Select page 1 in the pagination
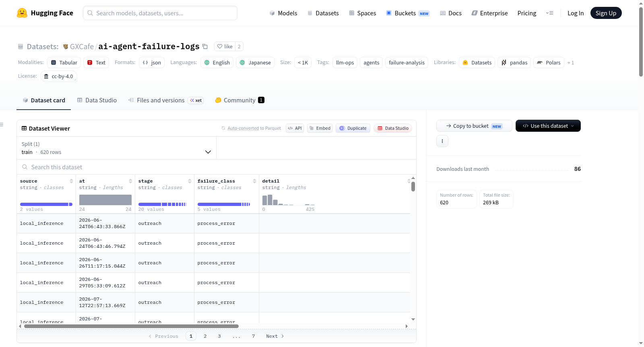Screen dimensions: 644x347 tap(191, 336)
